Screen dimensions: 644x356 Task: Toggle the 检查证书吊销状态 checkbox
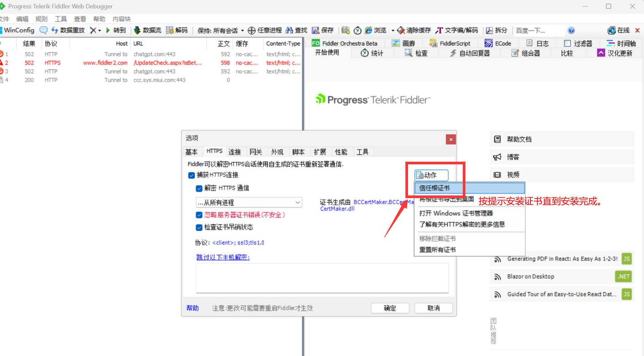coord(199,228)
